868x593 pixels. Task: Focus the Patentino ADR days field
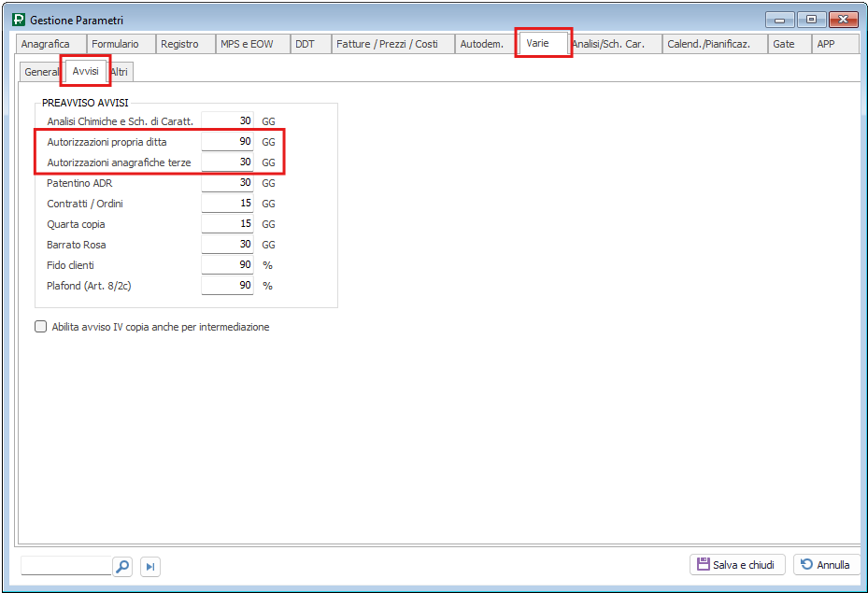[x=227, y=183]
